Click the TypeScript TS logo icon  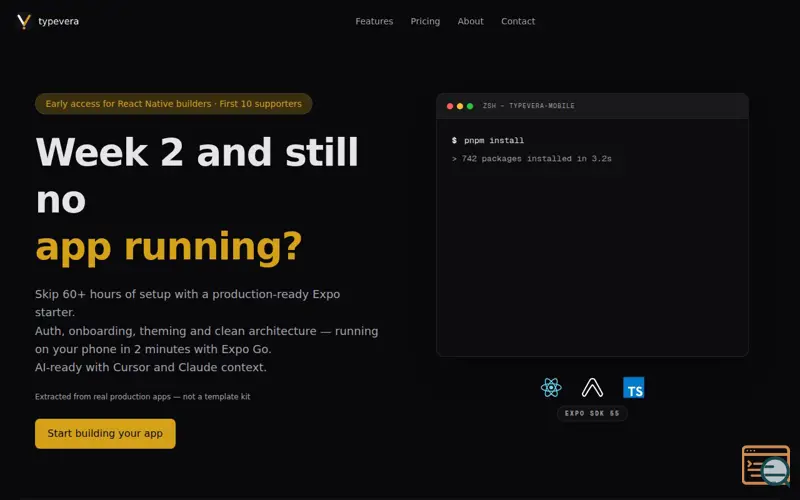pyautogui.click(x=634, y=388)
